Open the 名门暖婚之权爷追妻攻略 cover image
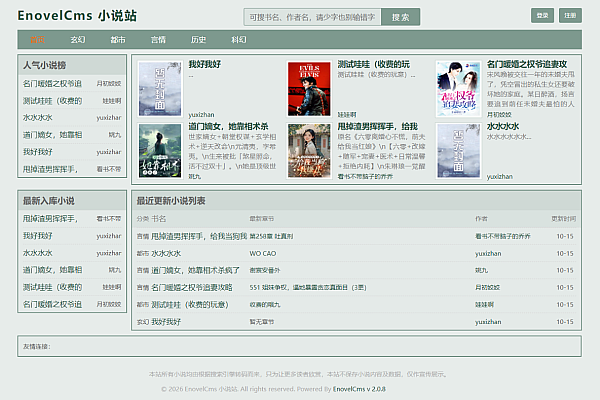This screenshot has width=600, height=400. [458, 89]
